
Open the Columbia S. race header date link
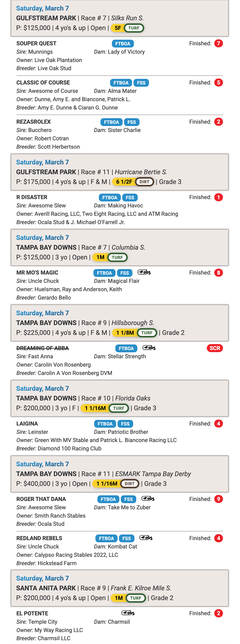tap(43, 238)
